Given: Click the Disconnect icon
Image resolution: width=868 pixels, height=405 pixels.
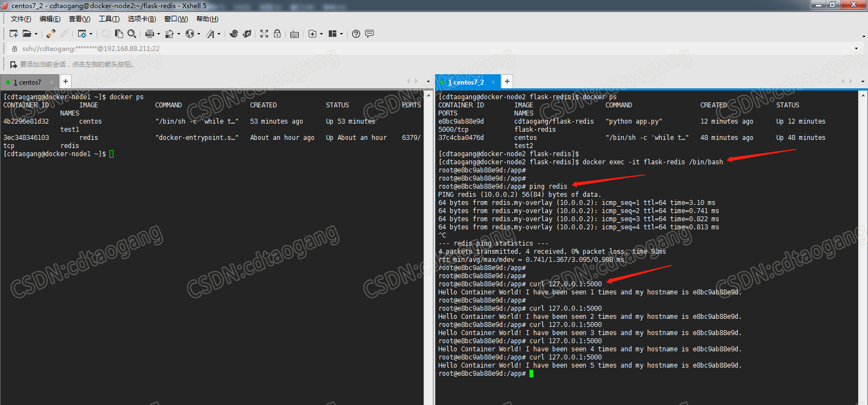Looking at the screenshot, I should [x=64, y=34].
